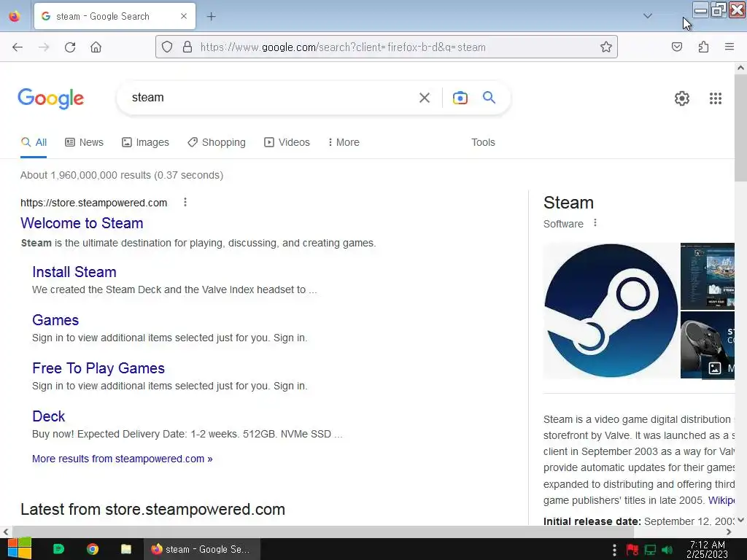Click the vertical scrollbar up arrow
The height and width of the screenshot is (560, 747).
[x=740, y=68]
